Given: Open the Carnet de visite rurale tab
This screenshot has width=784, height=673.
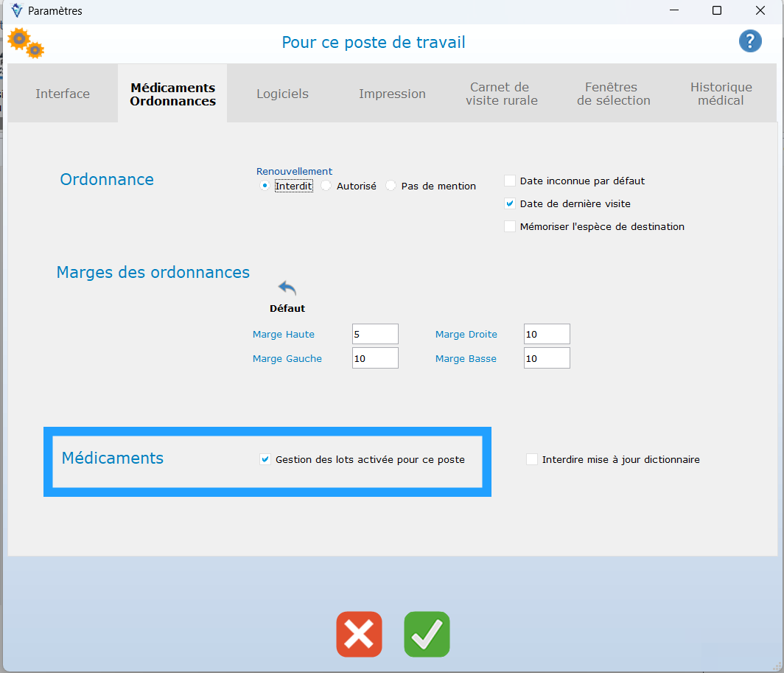Looking at the screenshot, I should click(x=502, y=94).
